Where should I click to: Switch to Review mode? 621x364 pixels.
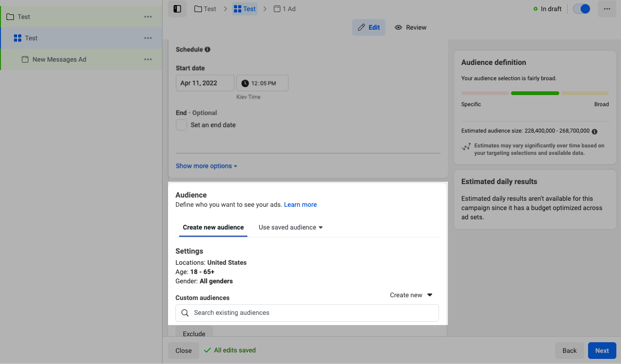[410, 27]
